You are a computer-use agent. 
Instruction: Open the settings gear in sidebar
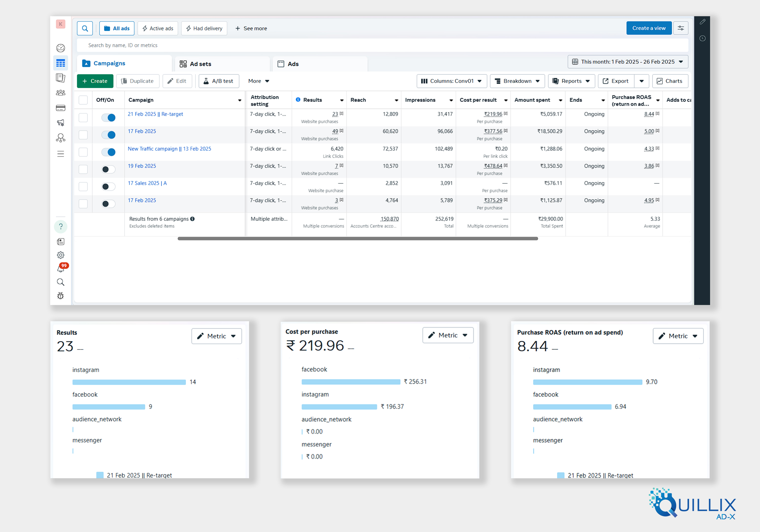tap(61, 255)
